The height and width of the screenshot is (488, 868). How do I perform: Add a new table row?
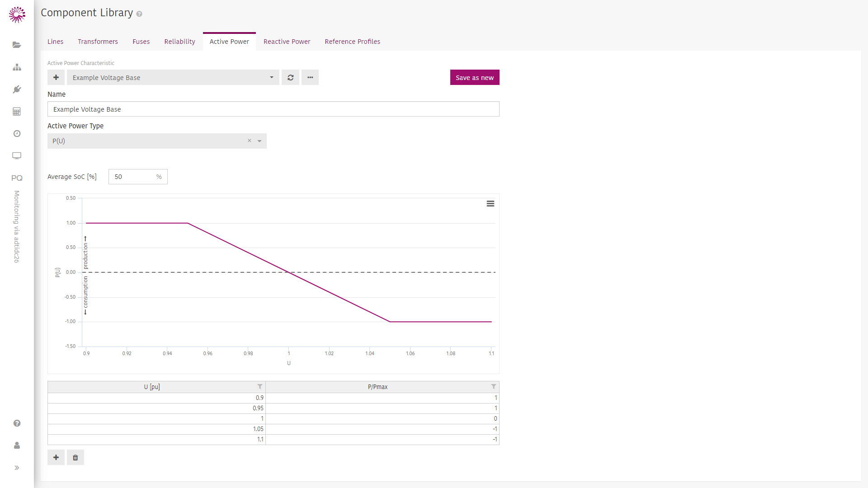click(x=56, y=457)
